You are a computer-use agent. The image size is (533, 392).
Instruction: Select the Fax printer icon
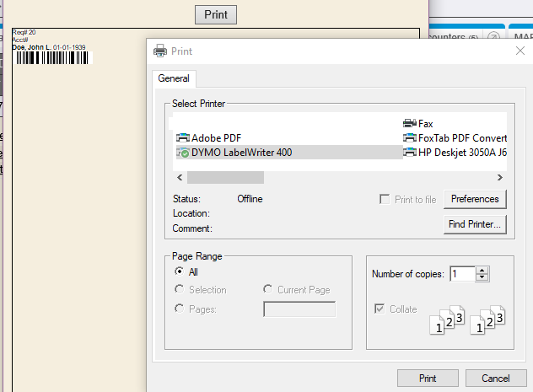(x=410, y=123)
